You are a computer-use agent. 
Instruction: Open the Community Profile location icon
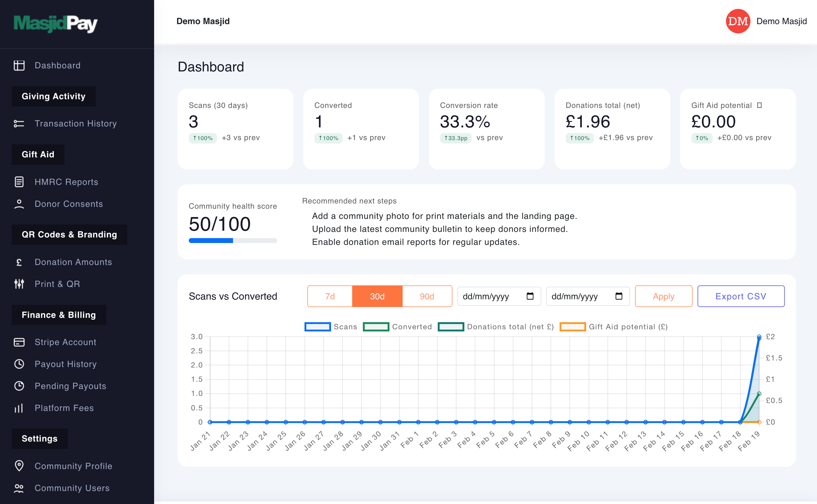[x=19, y=466]
